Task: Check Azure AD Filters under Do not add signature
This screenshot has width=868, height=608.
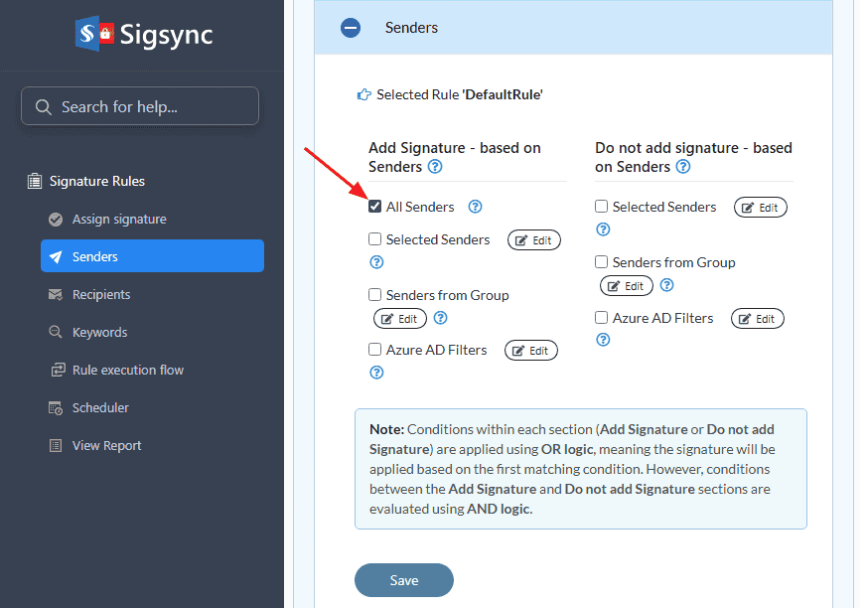Action: [x=601, y=318]
